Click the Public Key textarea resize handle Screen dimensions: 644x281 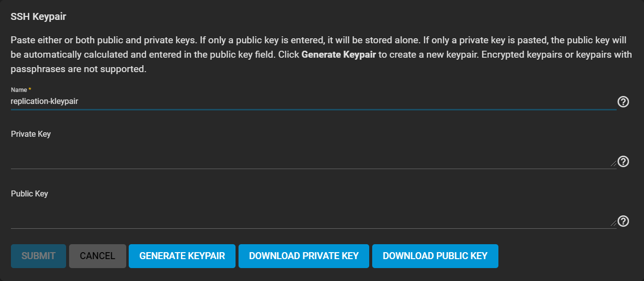[614, 223]
